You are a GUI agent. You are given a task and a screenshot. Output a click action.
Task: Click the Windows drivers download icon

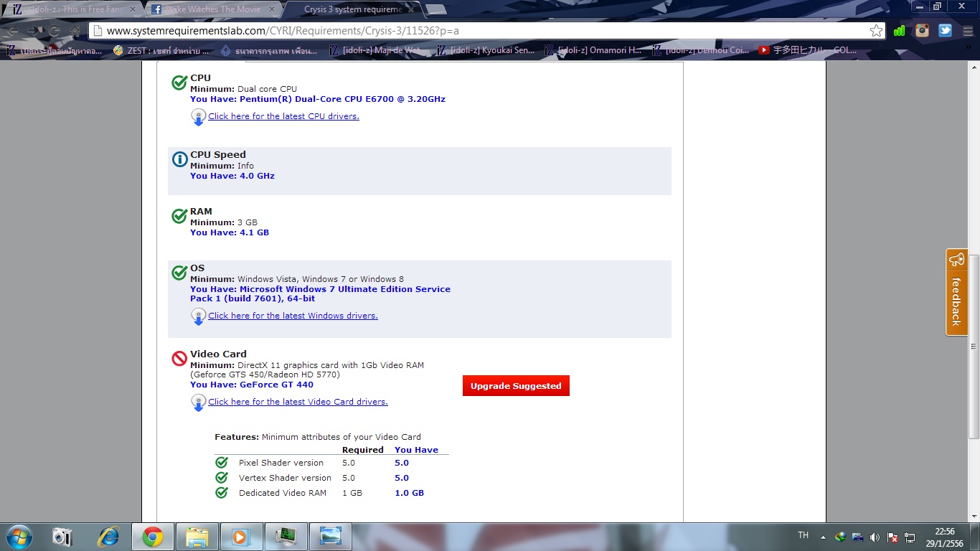coord(198,316)
